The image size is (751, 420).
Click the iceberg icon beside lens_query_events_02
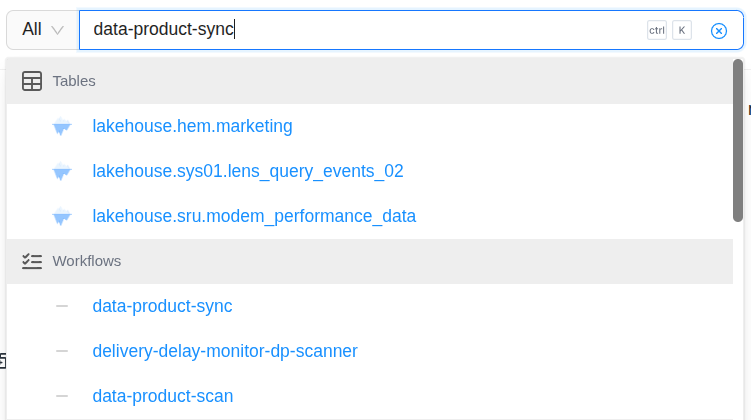tap(62, 172)
